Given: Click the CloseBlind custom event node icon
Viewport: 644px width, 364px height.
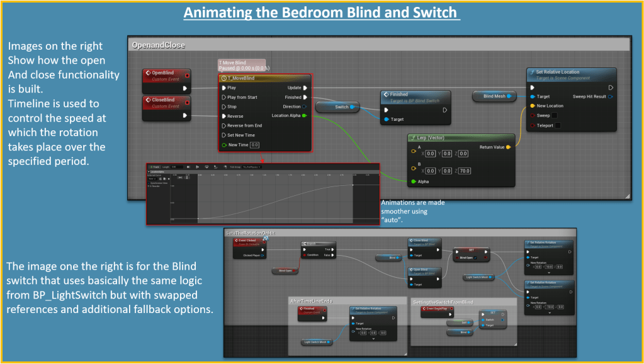Looking at the screenshot, I should pyautogui.click(x=149, y=100).
